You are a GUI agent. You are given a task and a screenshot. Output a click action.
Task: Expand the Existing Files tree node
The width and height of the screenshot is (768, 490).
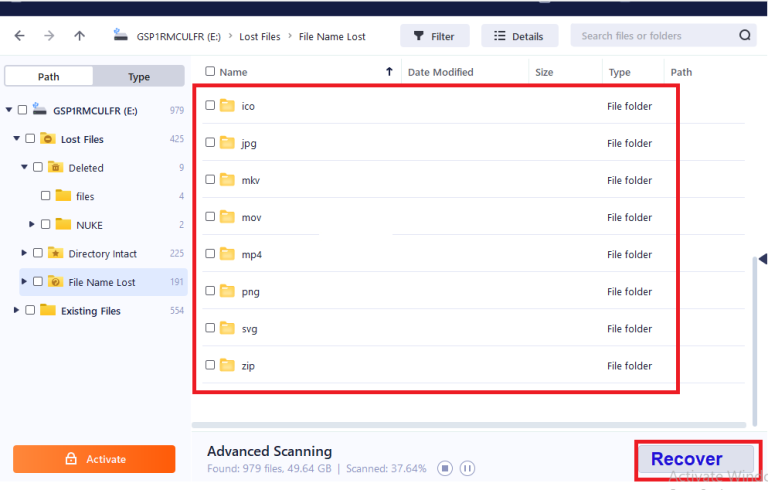tap(16, 311)
